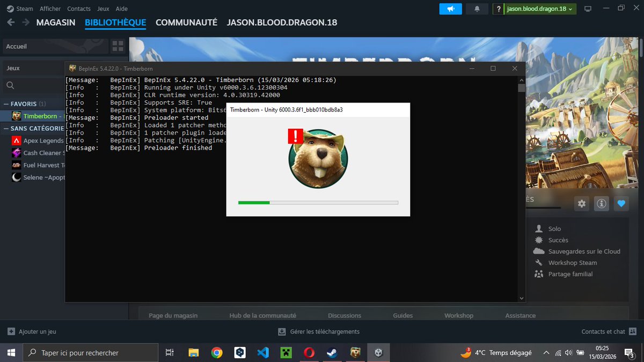Open the Windows Start menu
644x362 pixels.
point(11,352)
